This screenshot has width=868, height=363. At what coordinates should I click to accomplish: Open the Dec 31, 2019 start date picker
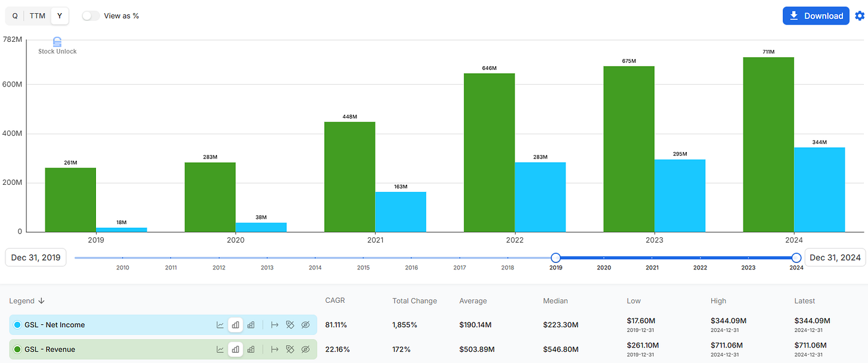click(x=35, y=257)
